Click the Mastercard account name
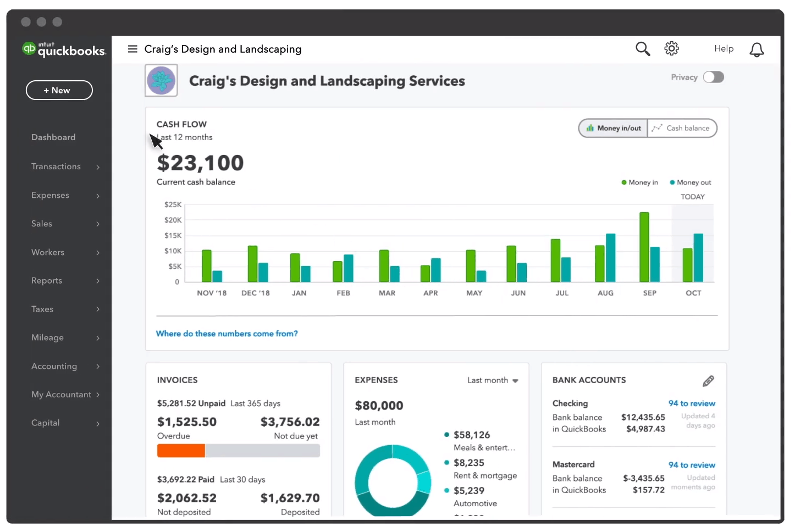Screen dimensions: 795x532 pos(573,464)
